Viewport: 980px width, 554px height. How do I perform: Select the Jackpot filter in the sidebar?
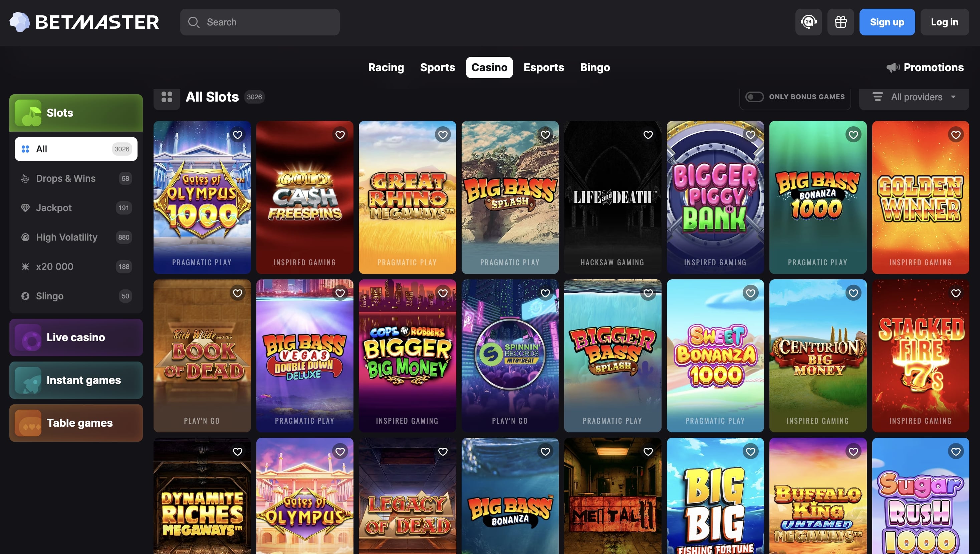pos(76,207)
